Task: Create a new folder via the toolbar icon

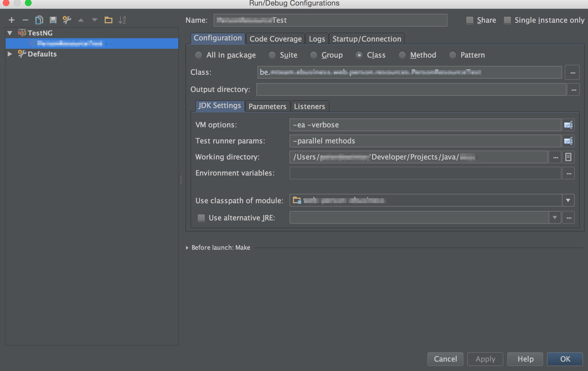Action: (x=108, y=20)
